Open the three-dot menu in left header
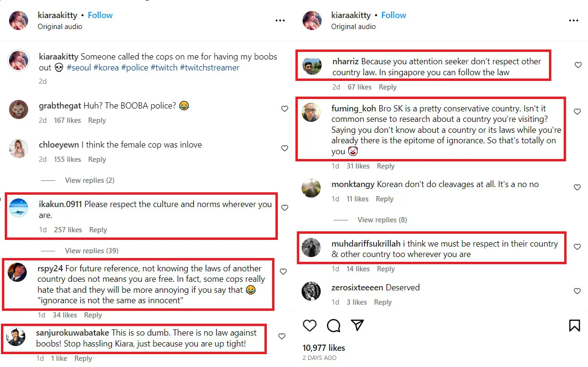Image resolution: width=588 pixels, height=367 pixels. tap(280, 20)
